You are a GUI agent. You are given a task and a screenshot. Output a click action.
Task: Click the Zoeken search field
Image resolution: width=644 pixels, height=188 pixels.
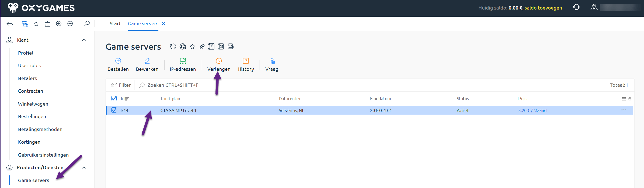click(173, 85)
